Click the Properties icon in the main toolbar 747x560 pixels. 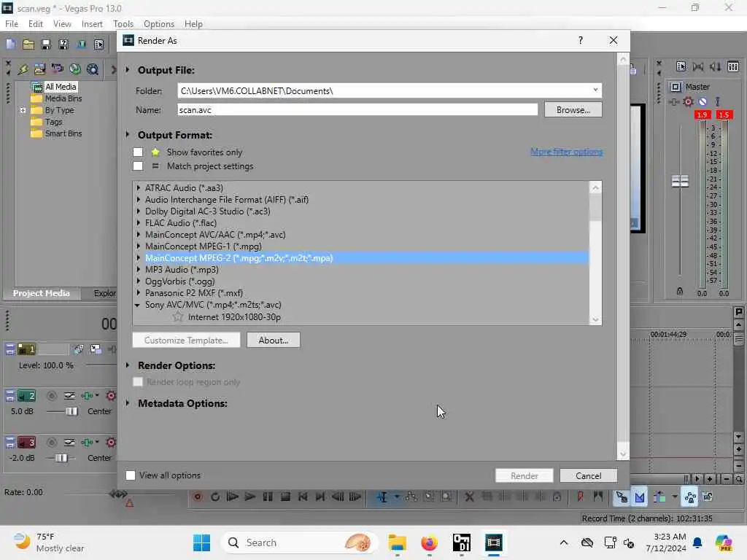(x=98, y=44)
